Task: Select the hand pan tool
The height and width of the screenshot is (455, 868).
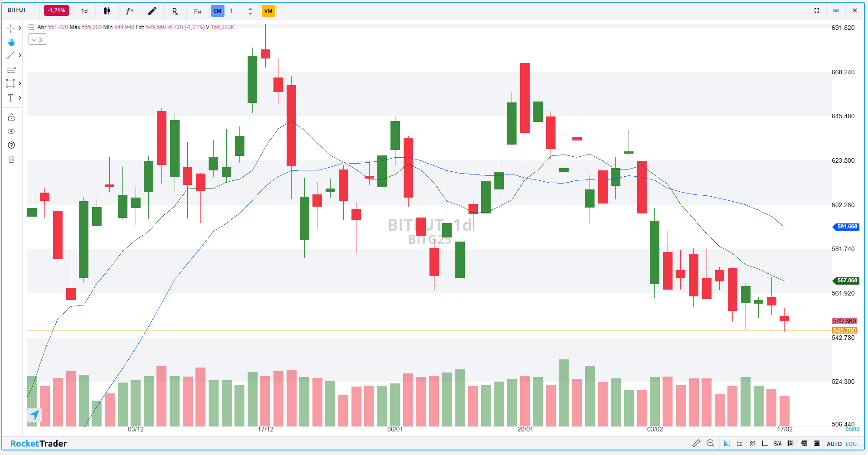Action: pos(11,42)
